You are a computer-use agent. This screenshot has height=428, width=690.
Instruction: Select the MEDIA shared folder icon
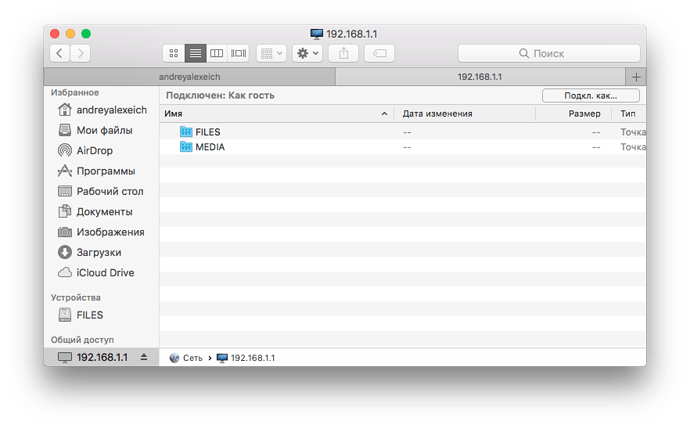[x=186, y=146]
